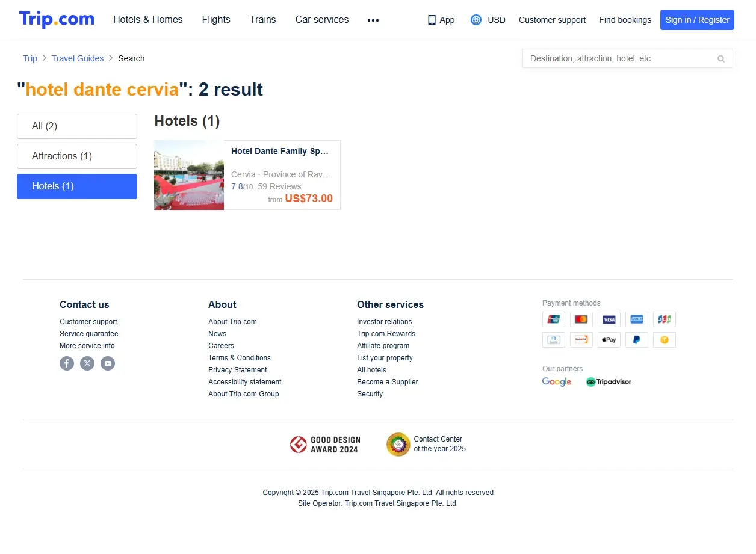Click the US$73.00 price
756x554 pixels.
(309, 199)
